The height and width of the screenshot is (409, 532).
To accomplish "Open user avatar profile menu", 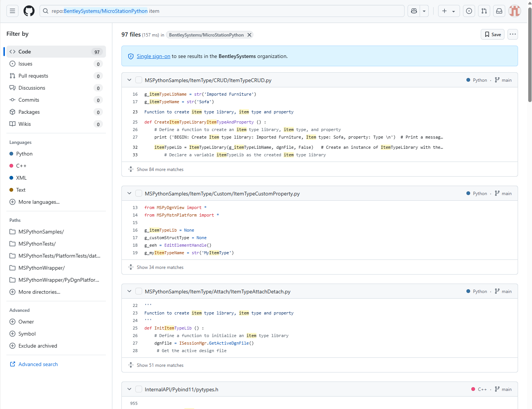I will pyautogui.click(x=515, y=11).
